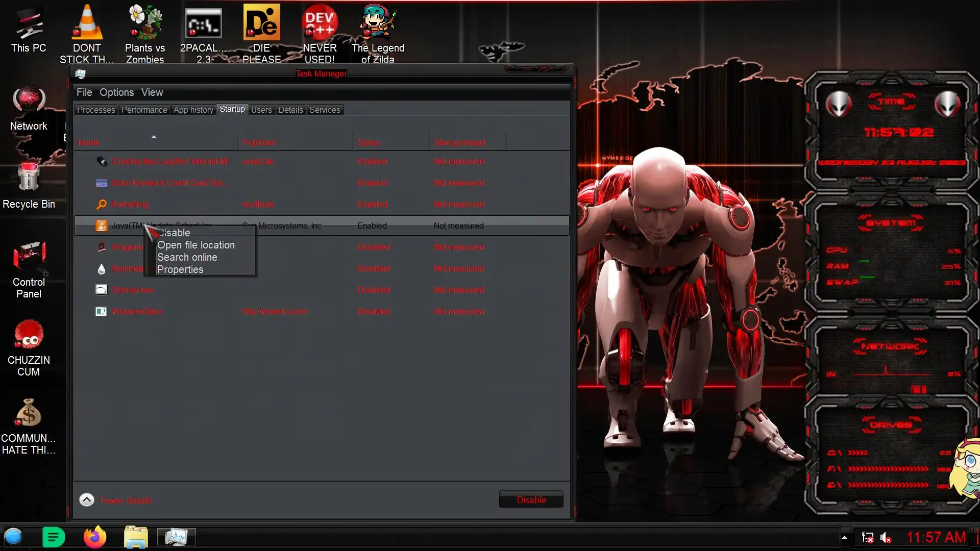Open File Explorer from the taskbar
This screenshot has width=980, height=551.
pyautogui.click(x=136, y=537)
